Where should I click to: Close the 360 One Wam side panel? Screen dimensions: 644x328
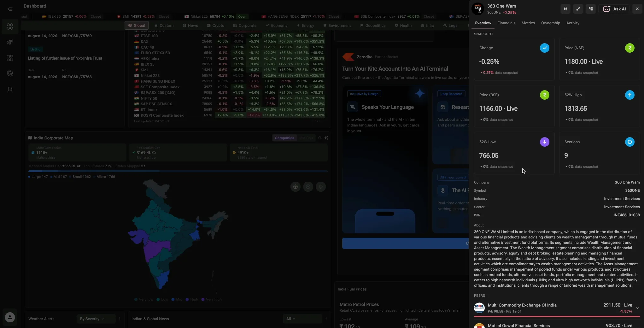point(637,9)
